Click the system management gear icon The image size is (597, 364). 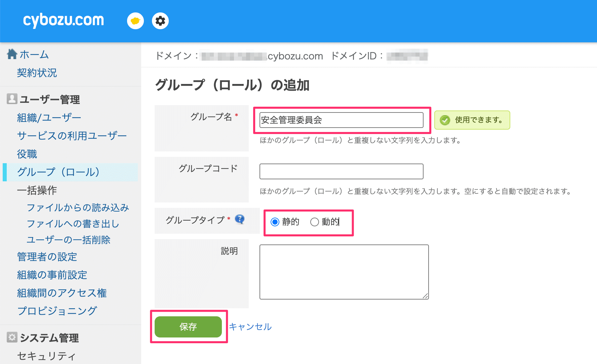tap(12, 337)
